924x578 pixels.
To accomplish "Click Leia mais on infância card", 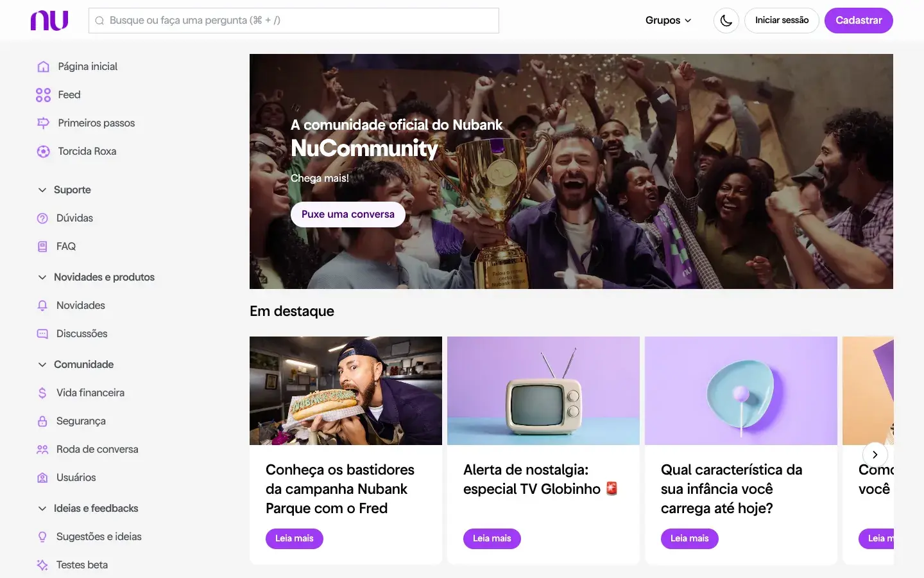I will pos(690,538).
